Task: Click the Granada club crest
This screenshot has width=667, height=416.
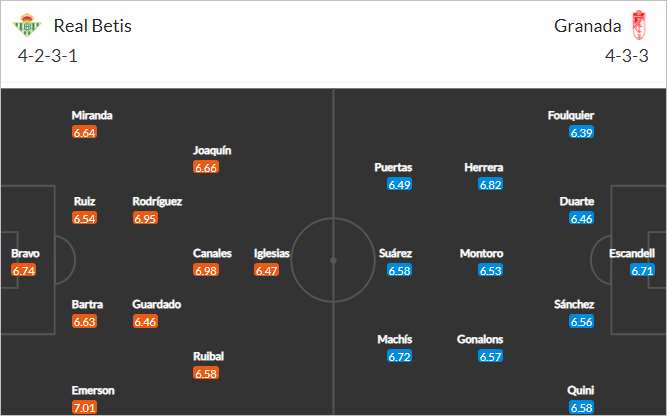Action: pyautogui.click(x=639, y=26)
